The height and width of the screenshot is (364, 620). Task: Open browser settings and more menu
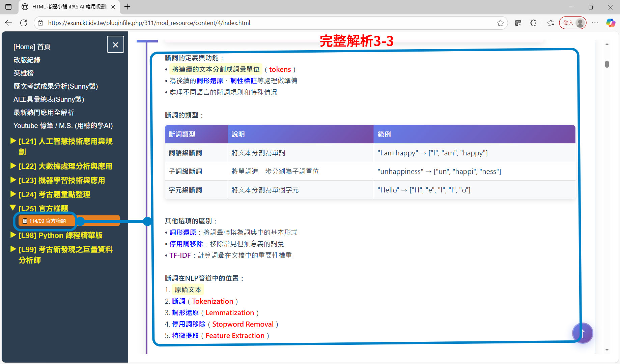point(595,23)
